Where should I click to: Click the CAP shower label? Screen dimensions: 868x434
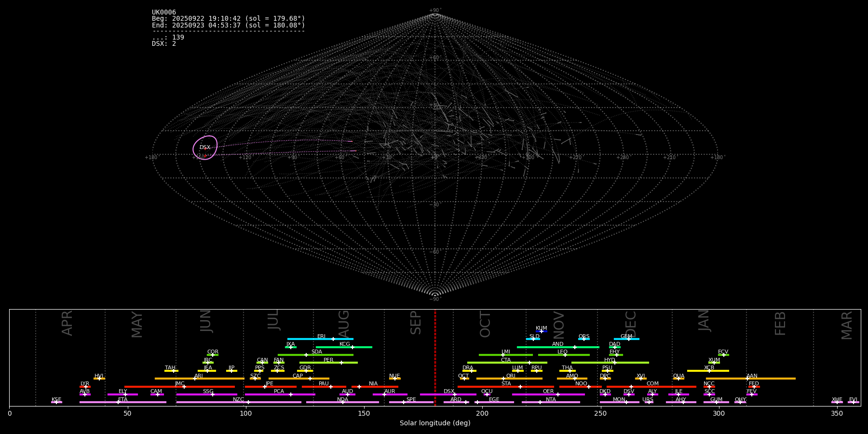coord(298,376)
